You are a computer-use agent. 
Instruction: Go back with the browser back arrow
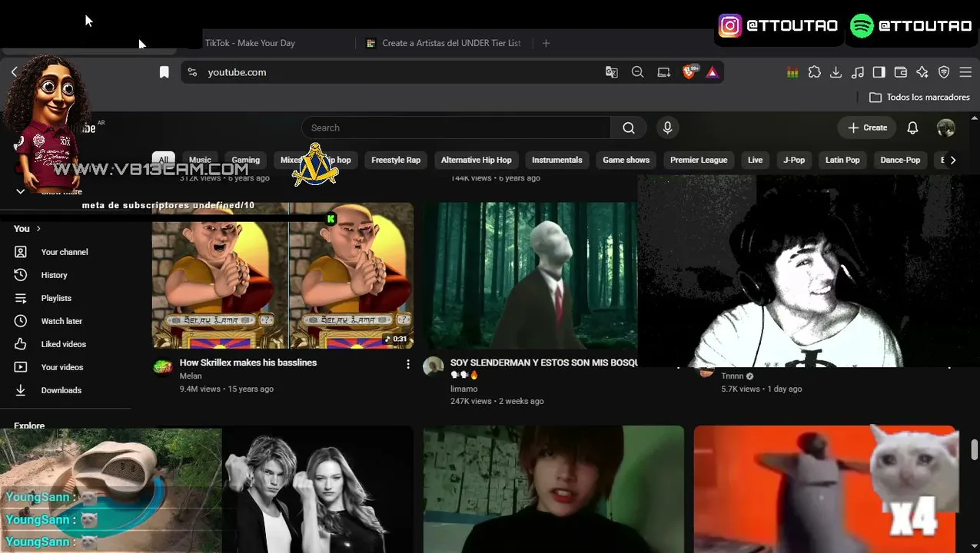(14, 72)
